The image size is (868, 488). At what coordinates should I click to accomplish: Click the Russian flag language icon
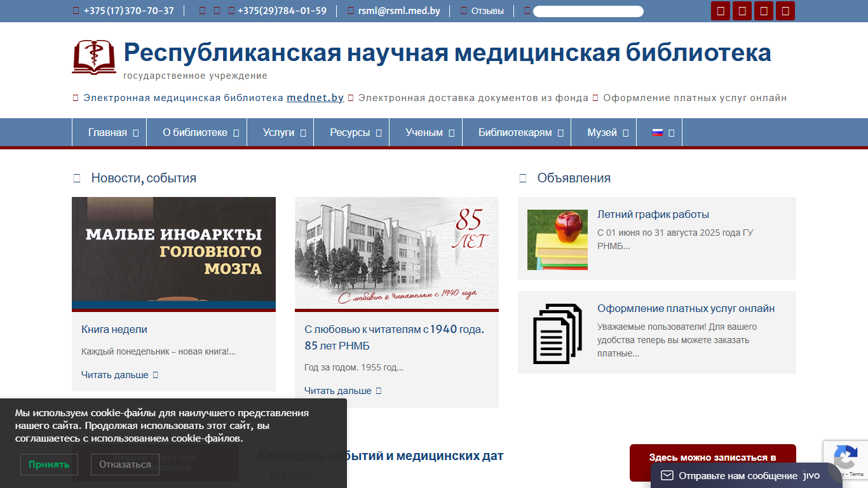tap(658, 133)
